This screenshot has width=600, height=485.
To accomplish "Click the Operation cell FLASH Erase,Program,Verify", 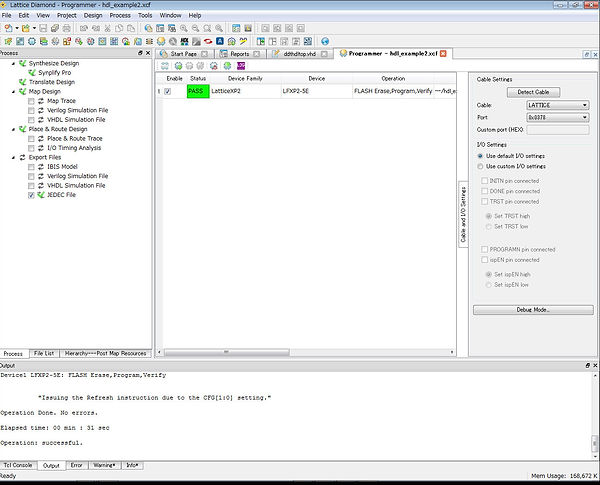I will pos(393,91).
